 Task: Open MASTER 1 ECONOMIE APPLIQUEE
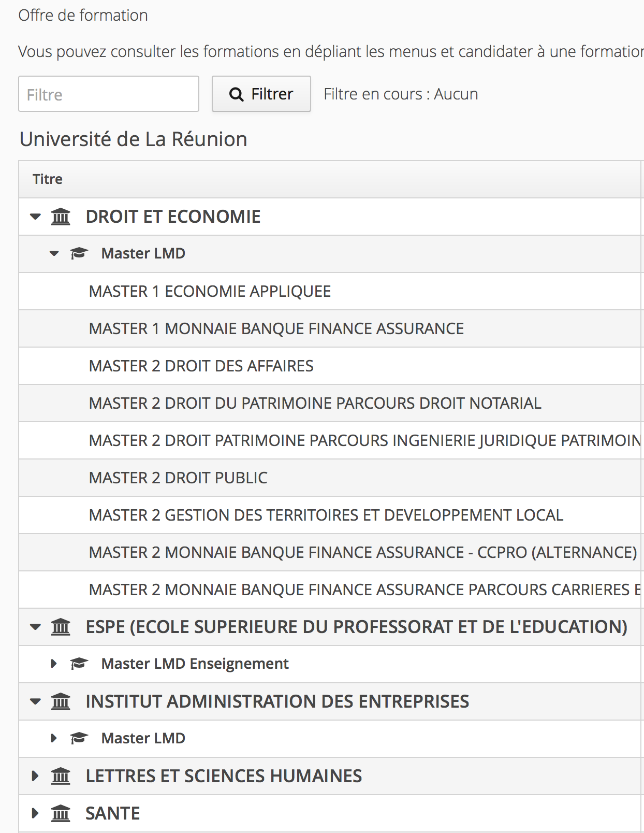click(210, 291)
